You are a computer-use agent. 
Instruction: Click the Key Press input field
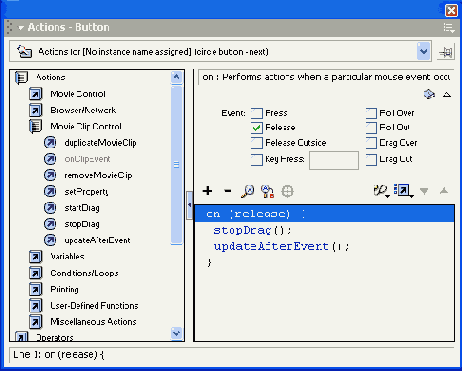pyautogui.click(x=334, y=160)
